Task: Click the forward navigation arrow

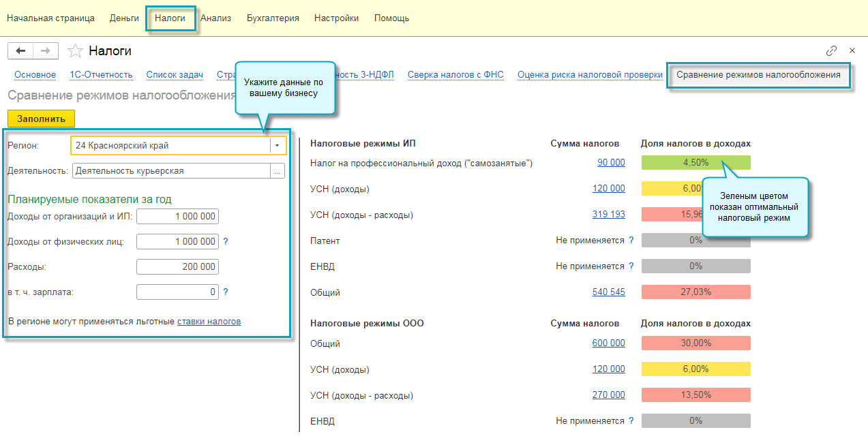Action: [x=46, y=51]
